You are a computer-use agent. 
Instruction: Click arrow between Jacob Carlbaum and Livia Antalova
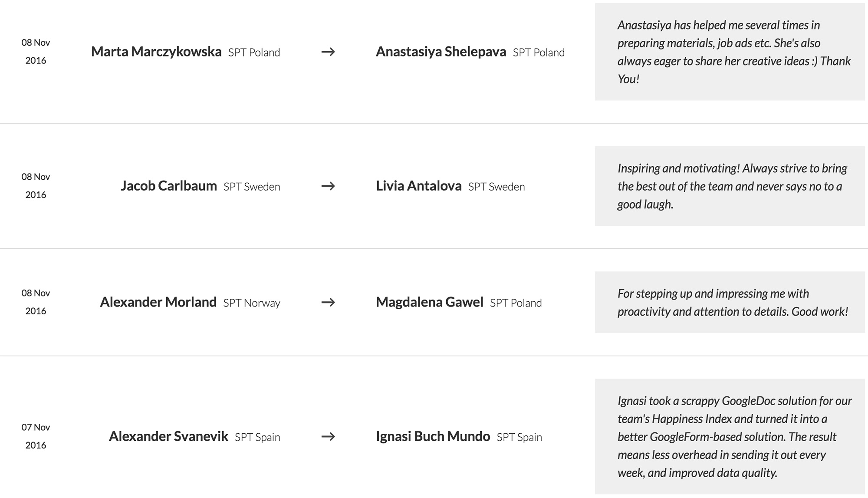pyautogui.click(x=328, y=186)
